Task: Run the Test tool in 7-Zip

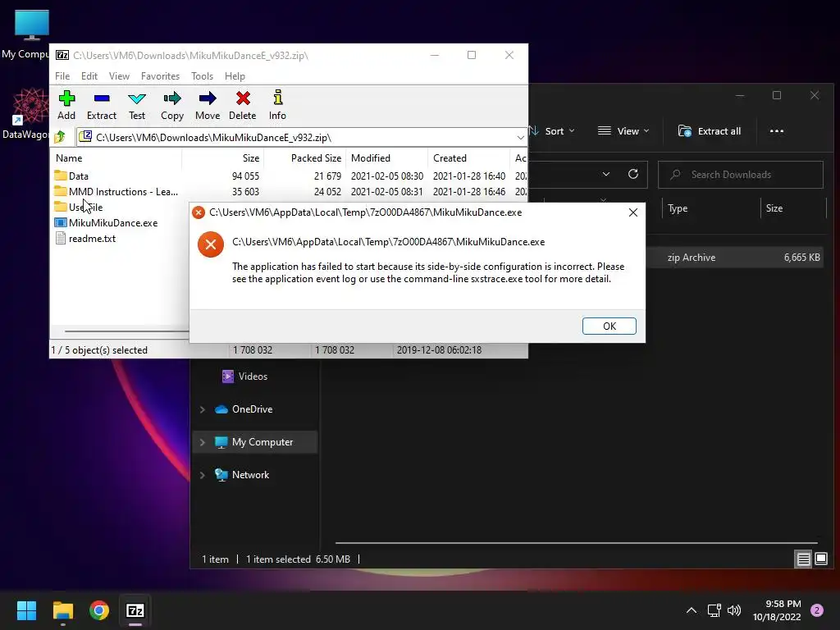Action: pos(137,105)
